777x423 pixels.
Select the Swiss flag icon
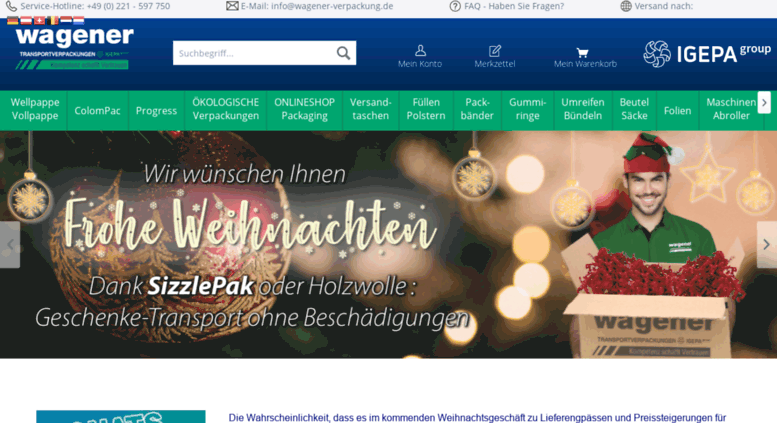coord(39,21)
